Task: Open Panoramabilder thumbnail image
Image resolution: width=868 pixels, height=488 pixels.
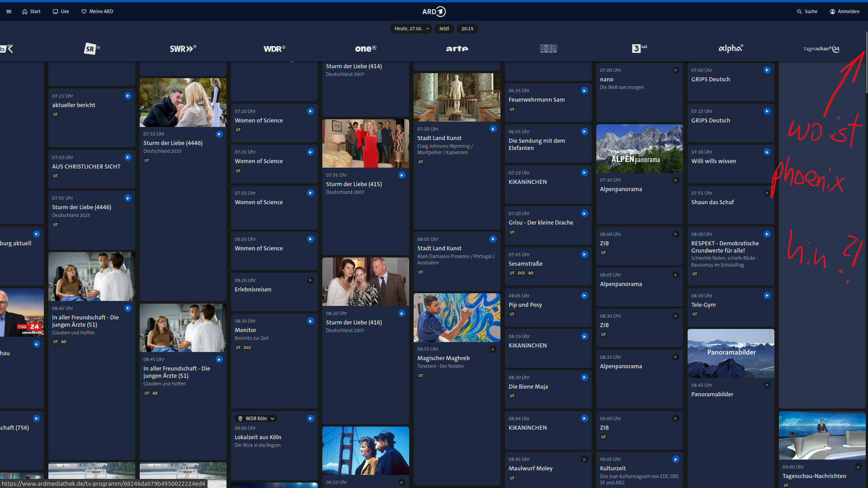Action: pyautogui.click(x=731, y=353)
